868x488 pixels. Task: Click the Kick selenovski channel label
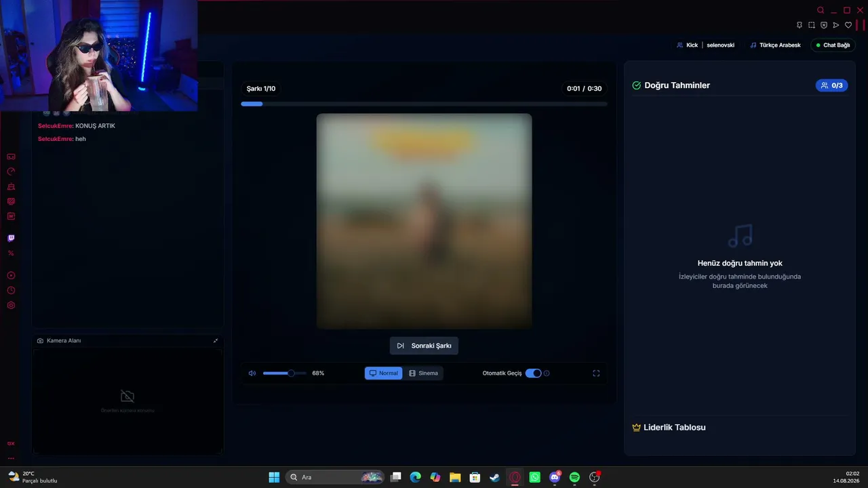pyautogui.click(x=705, y=45)
